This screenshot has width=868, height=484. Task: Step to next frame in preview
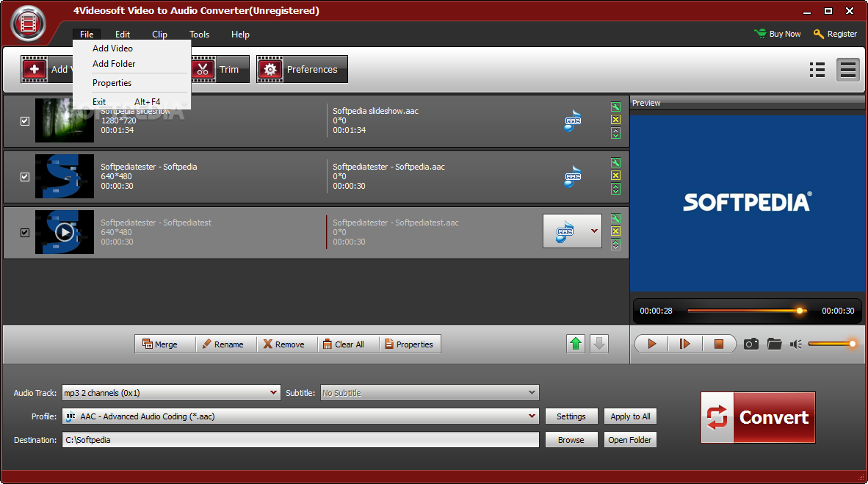684,344
